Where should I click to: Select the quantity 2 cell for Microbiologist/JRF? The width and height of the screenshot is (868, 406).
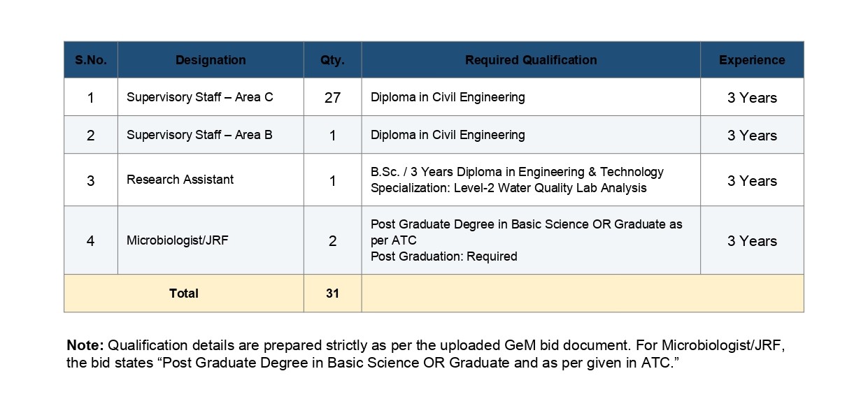[332, 240]
